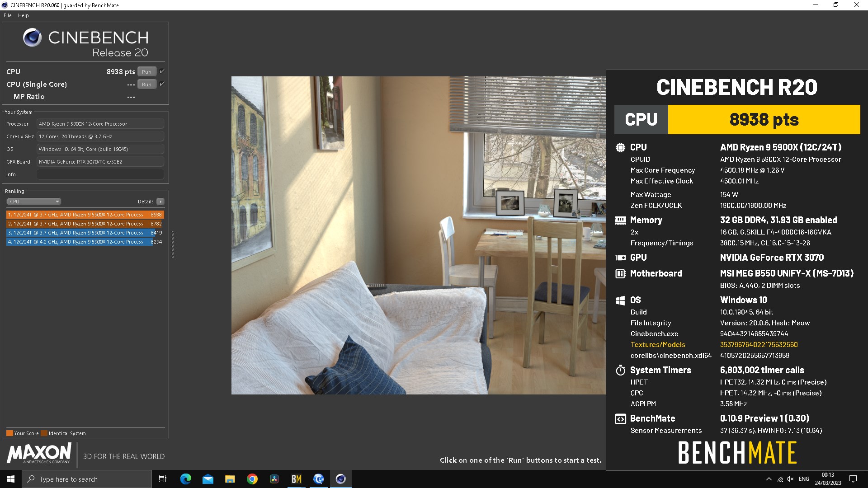This screenshot has width=868, height=488.
Task: Open Mail app from taskbar
Action: tap(208, 479)
